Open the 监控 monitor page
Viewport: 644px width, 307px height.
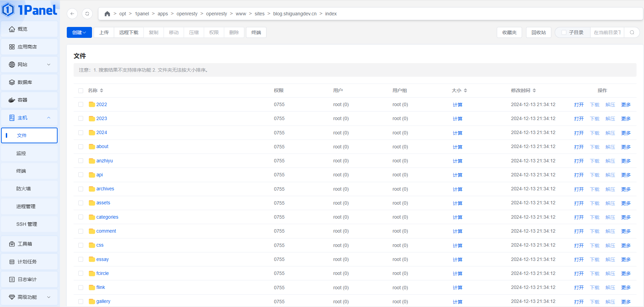pyautogui.click(x=29, y=153)
